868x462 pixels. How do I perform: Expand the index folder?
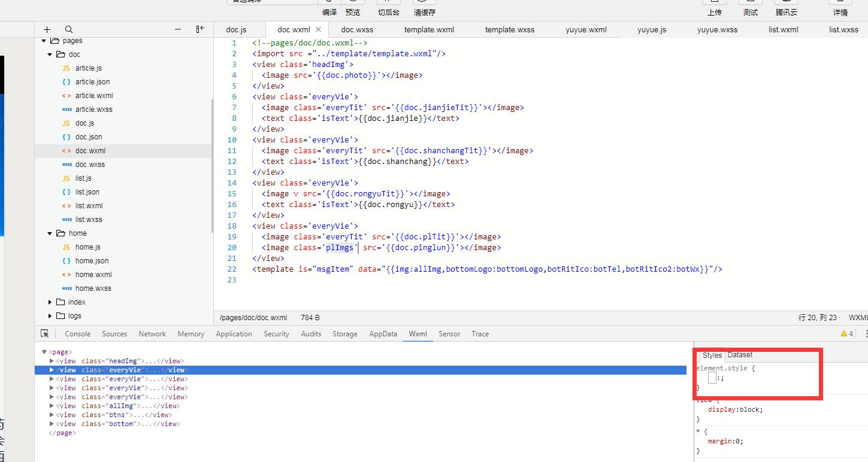click(x=50, y=302)
